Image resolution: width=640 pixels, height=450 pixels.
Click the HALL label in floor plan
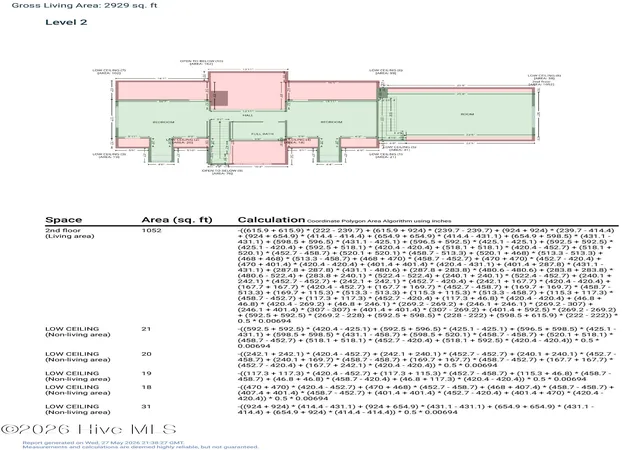pos(248,116)
